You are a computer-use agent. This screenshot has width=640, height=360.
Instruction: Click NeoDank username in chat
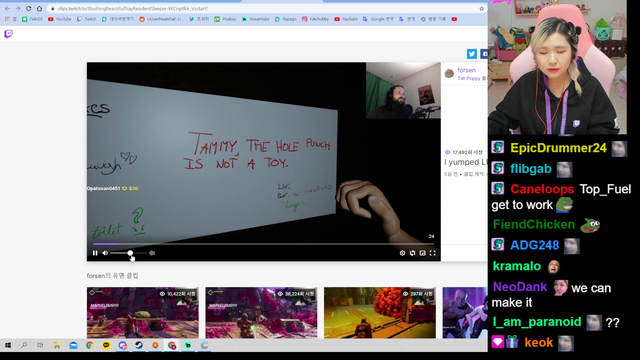click(520, 287)
